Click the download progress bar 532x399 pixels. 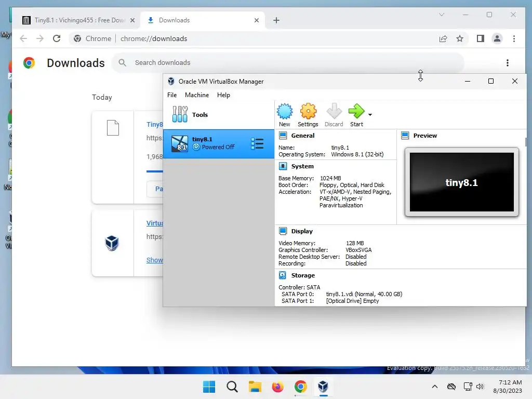coord(155,171)
